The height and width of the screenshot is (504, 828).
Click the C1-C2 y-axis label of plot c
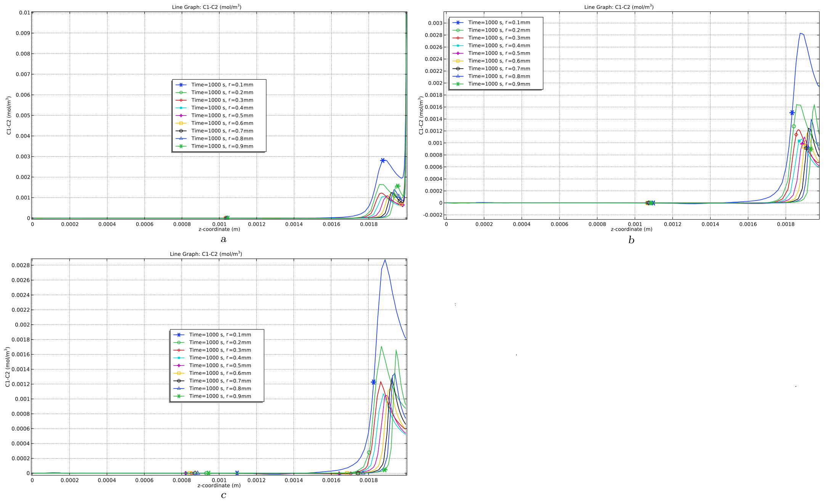pos(8,367)
